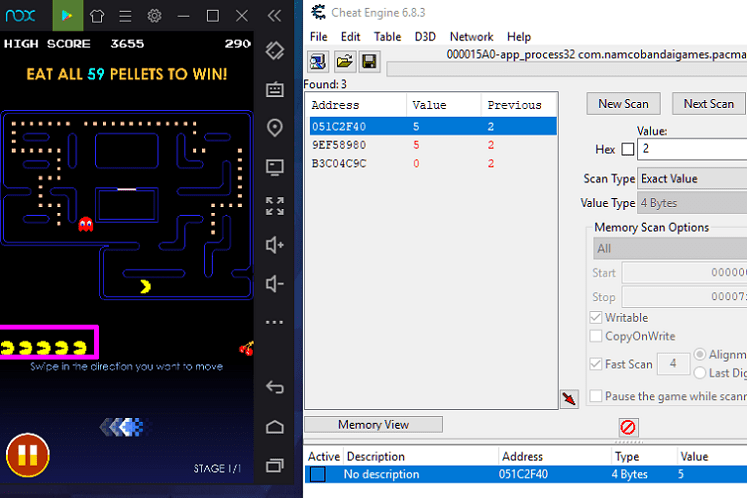Open the Nox skin shirt icon
Viewport: 747px width, 498px height.
click(x=97, y=16)
